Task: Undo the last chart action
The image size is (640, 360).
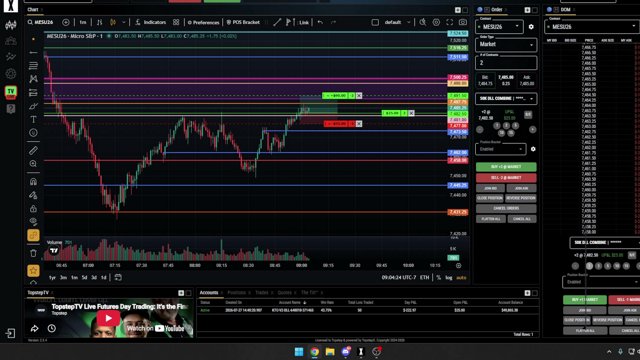Action: (x=320, y=22)
